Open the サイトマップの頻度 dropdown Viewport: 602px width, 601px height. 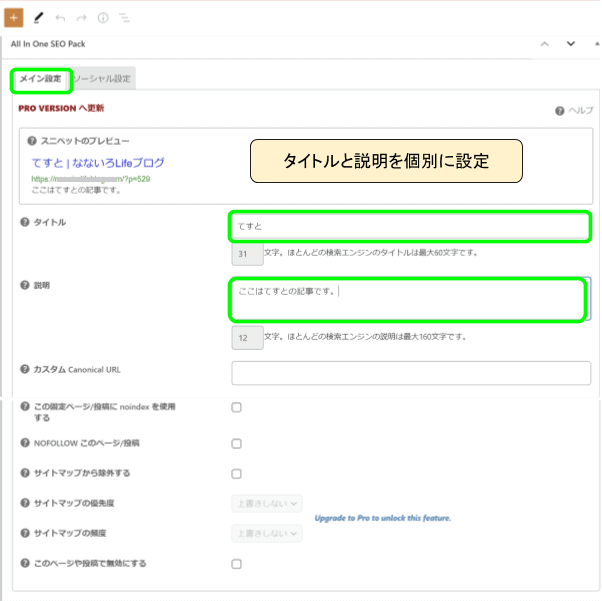tap(267, 533)
